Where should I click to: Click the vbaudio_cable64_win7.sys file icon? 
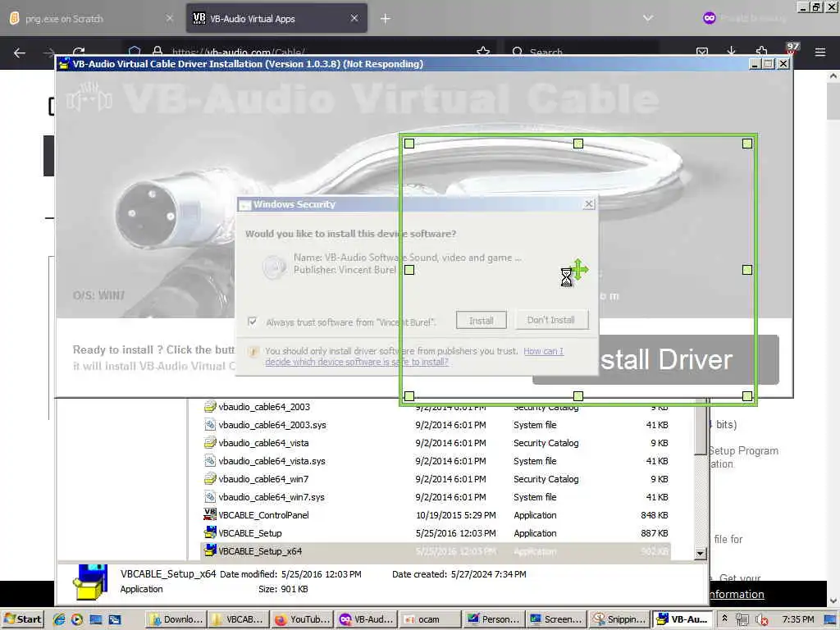pyautogui.click(x=209, y=496)
